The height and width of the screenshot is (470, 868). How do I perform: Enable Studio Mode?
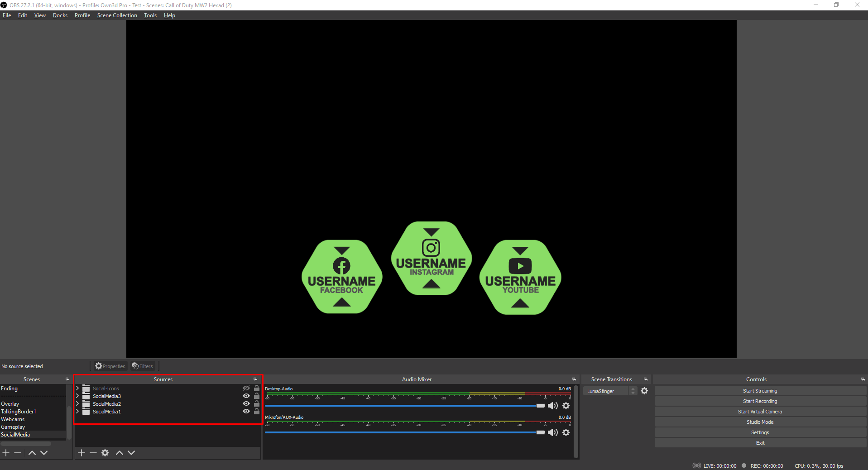tap(760, 422)
